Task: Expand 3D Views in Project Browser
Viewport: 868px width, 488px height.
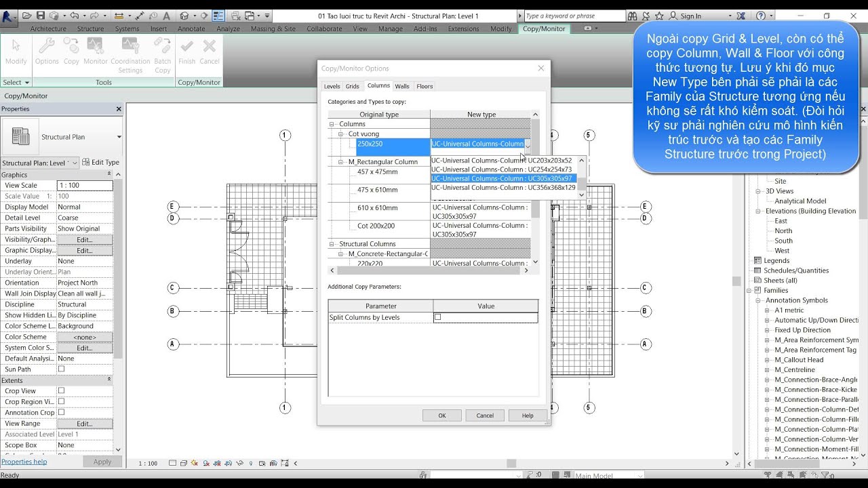Action: 759,191
